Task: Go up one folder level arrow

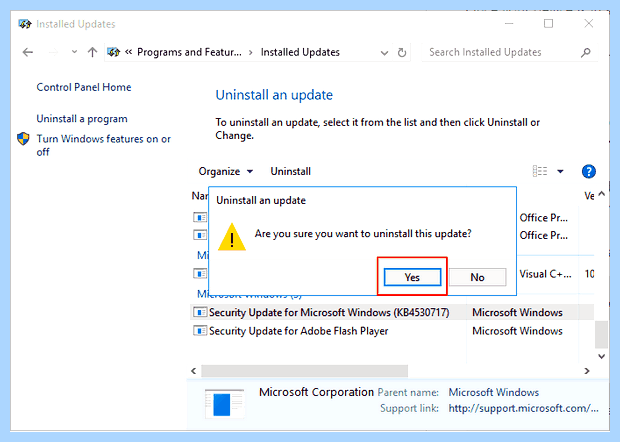Action: (x=93, y=52)
